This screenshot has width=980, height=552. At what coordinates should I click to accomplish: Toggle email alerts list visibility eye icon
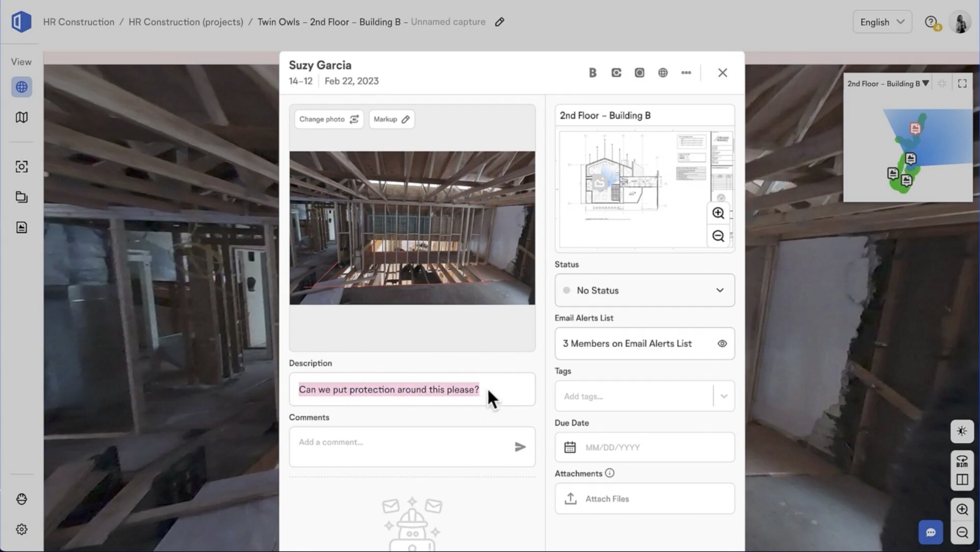[x=722, y=344]
